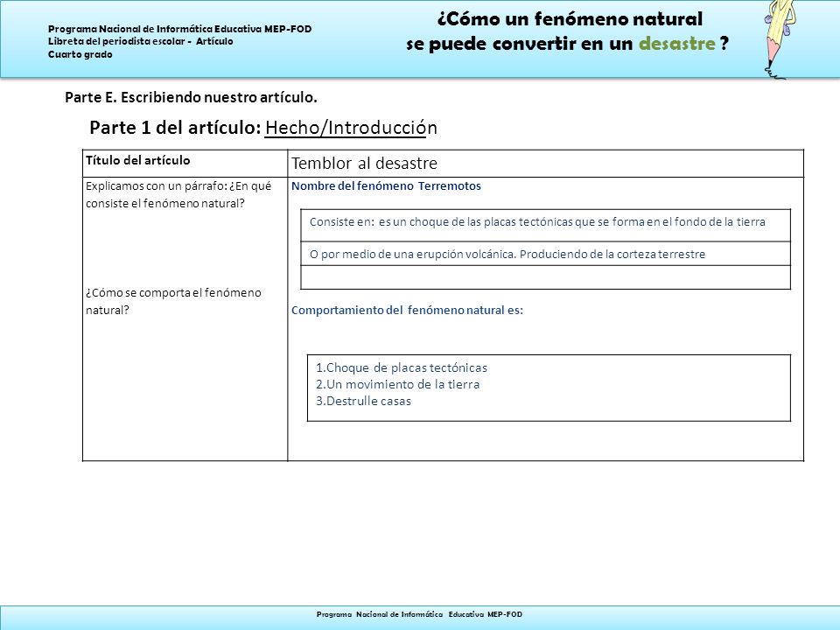840x630 pixels.
Task: Click list item '2.Un movimiento de la tierra'
Action: (397, 384)
